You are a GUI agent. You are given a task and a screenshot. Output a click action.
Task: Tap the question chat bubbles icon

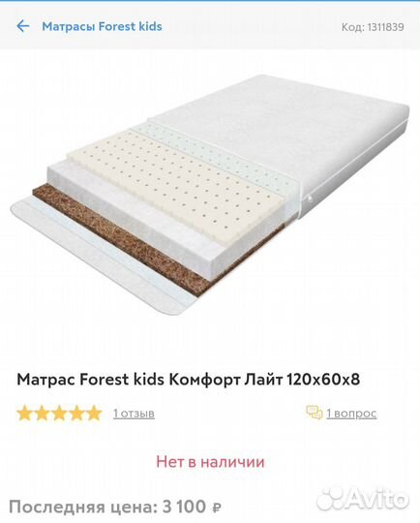(314, 413)
